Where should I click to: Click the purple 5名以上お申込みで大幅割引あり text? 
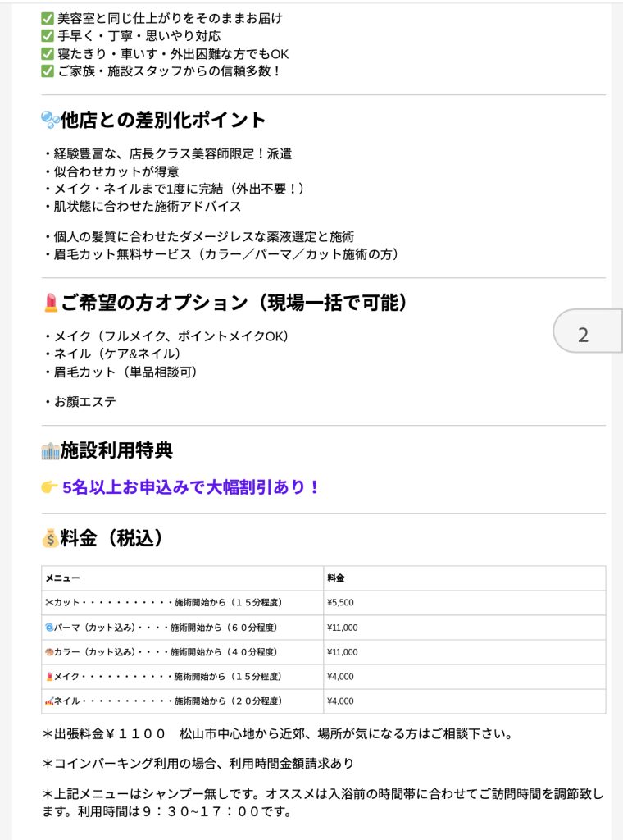click(190, 487)
